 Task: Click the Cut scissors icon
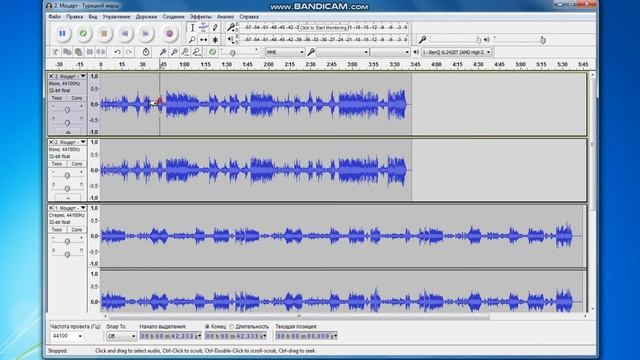click(x=56, y=52)
